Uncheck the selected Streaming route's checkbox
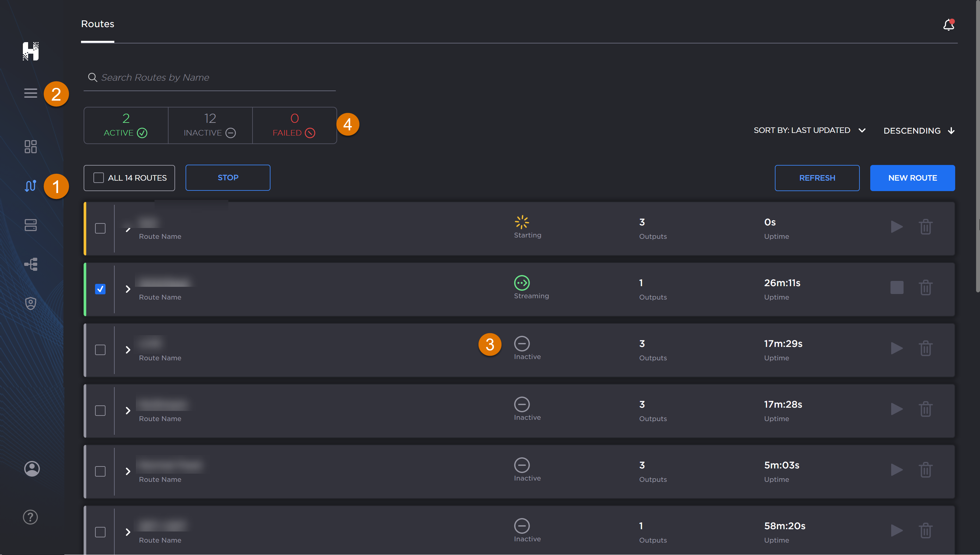 click(x=100, y=289)
